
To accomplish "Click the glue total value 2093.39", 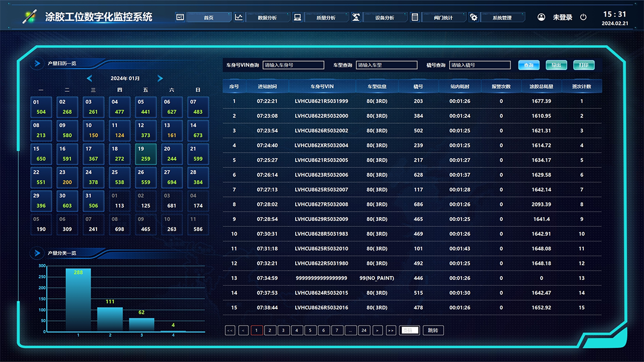I will (x=541, y=204).
